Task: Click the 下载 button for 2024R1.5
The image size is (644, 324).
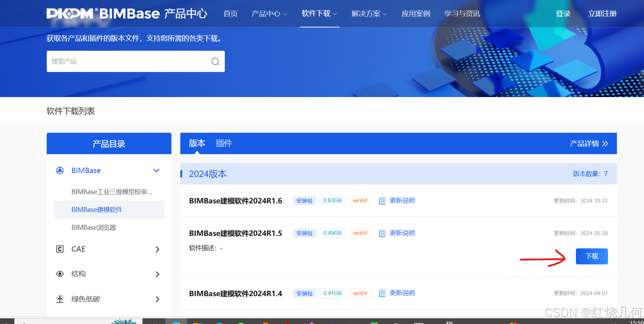Action: click(592, 256)
